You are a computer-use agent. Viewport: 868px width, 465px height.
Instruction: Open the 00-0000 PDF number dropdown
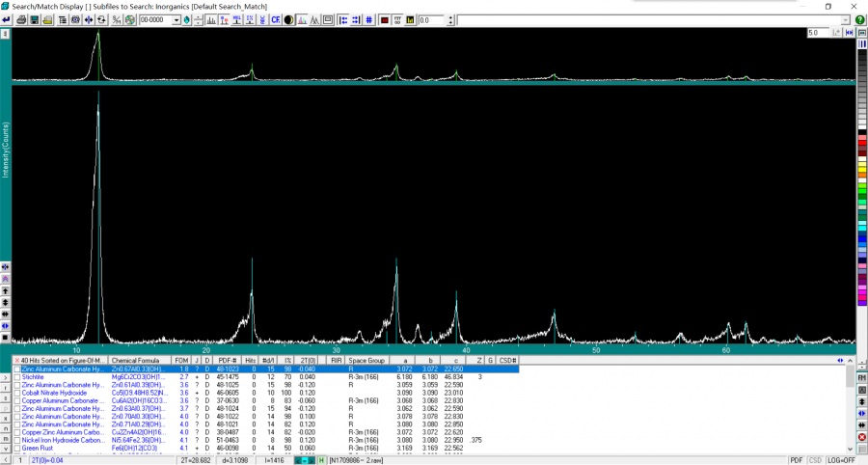tap(176, 20)
